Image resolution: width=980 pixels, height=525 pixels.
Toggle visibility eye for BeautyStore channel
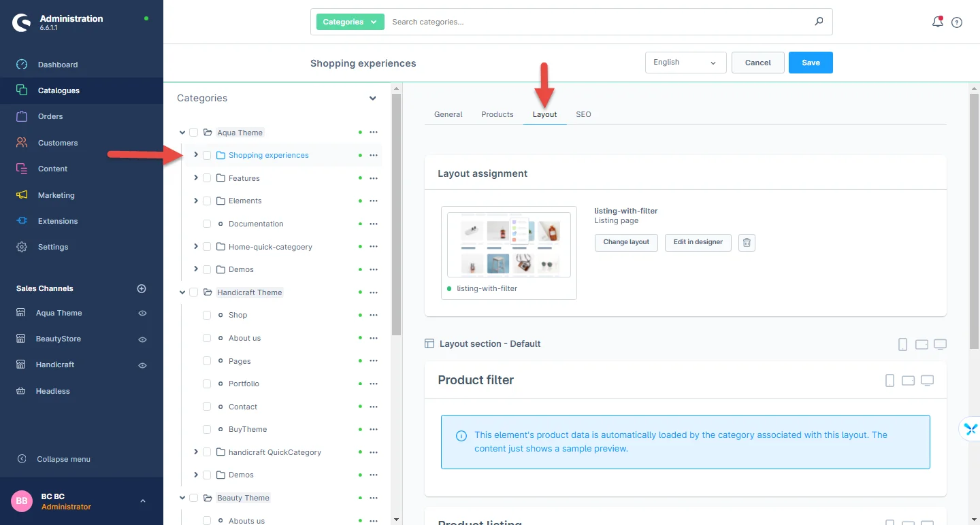pyautogui.click(x=142, y=339)
